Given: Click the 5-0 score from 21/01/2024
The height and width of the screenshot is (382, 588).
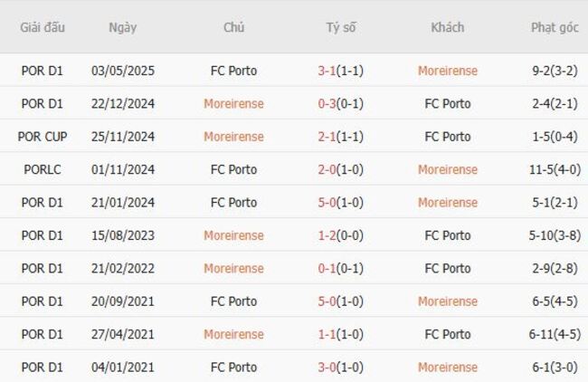Looking at the screenshot, I should tap(328, 203).
